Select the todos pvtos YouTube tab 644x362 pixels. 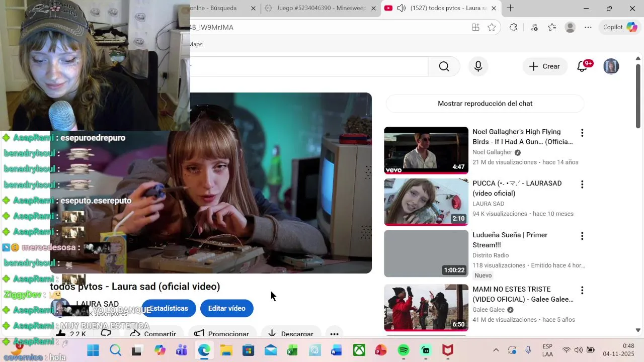click(x=441, y=8)
